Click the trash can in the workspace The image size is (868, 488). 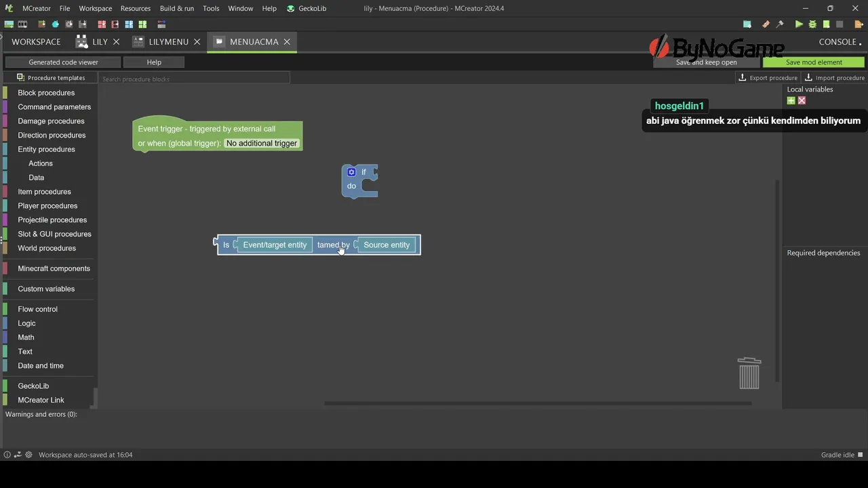pyautogui.click(x=749, y=373)
